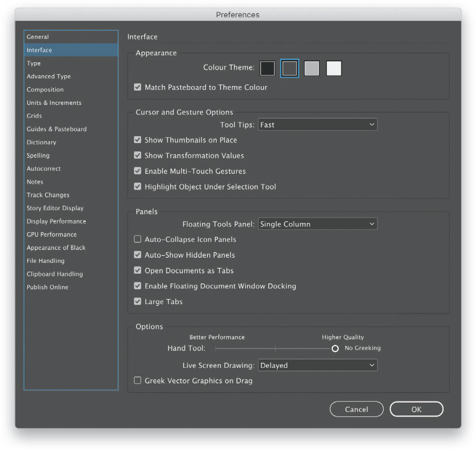476x450 pixels.
Task: Open the Floating Tools Panel dropdown
Action: pyautogui.click(x=318, y=224)
